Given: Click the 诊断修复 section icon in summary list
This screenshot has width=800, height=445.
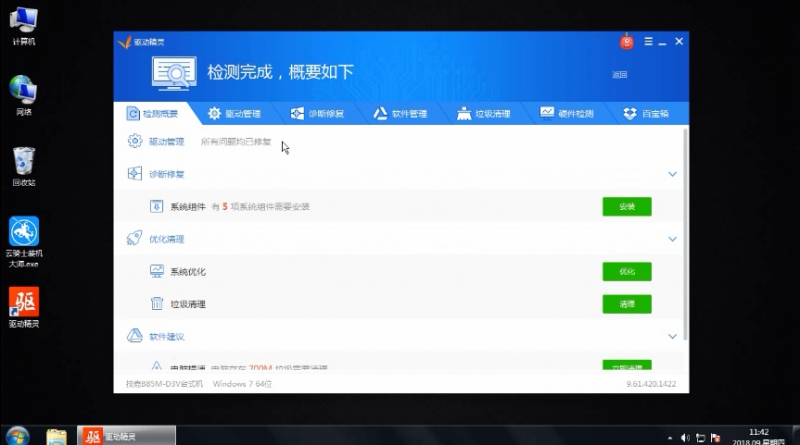Looking at the screenshot, I should [135, 174].
